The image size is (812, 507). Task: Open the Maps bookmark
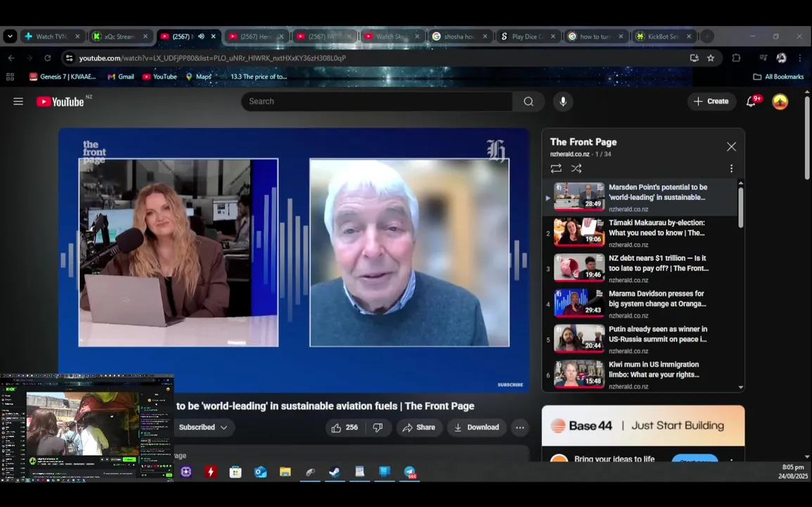(x=198, y=77)
